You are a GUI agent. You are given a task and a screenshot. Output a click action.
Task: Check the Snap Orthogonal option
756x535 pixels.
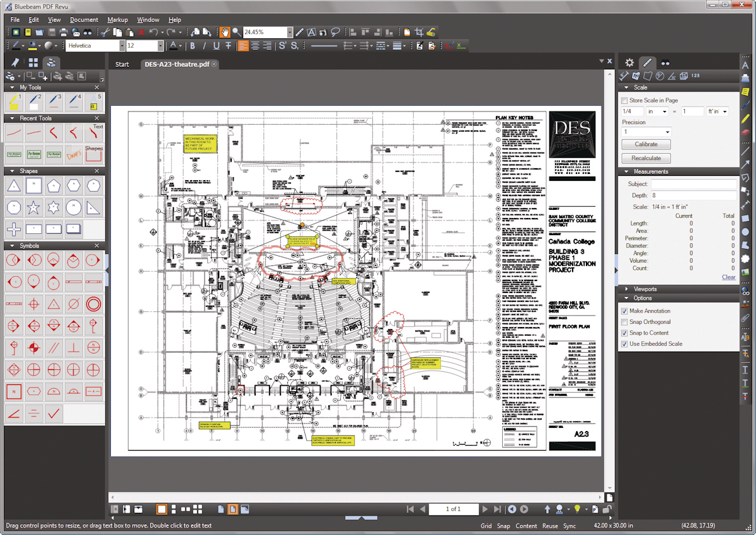(624, 321)
